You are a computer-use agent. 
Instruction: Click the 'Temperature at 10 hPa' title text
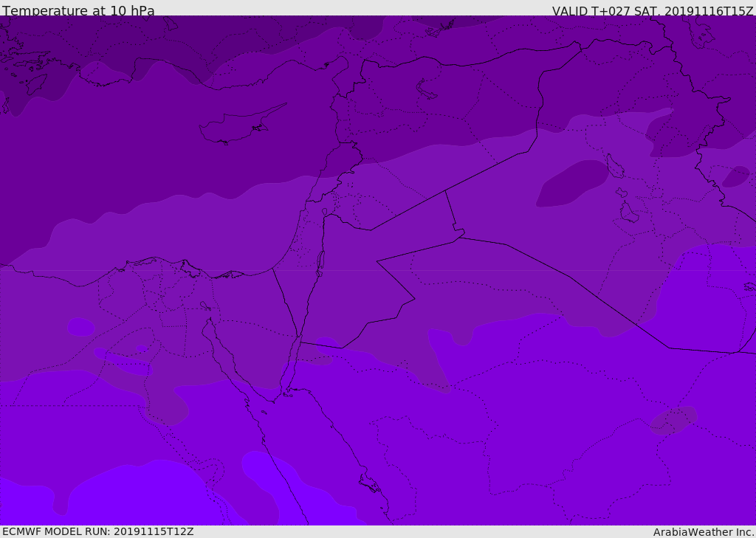tap(78, 10)
